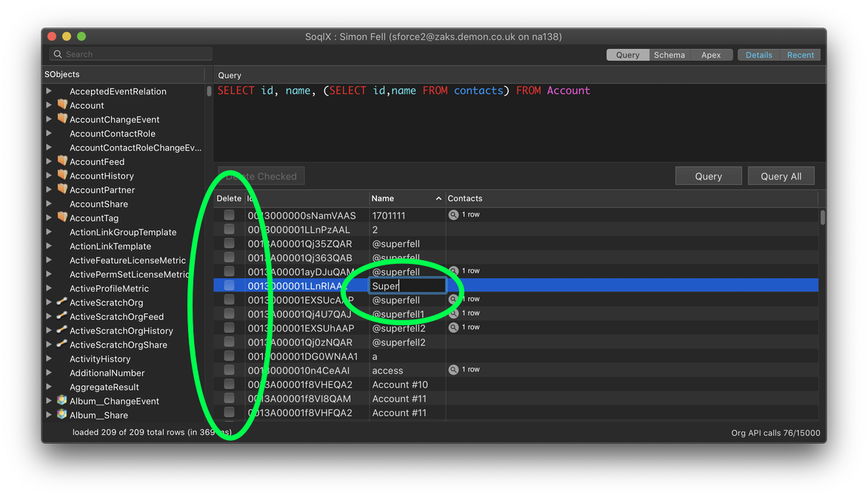Click the Query All button
This screenshot has height=498, width=868.
(781, 176)
